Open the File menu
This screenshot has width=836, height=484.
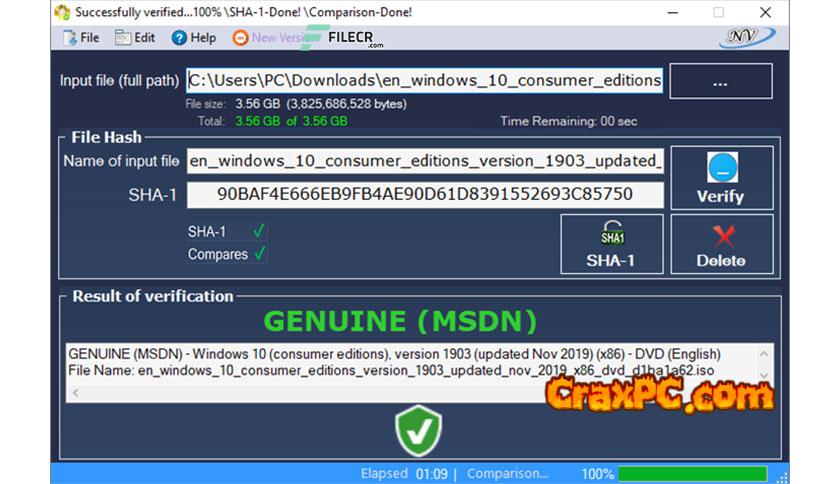80,38
